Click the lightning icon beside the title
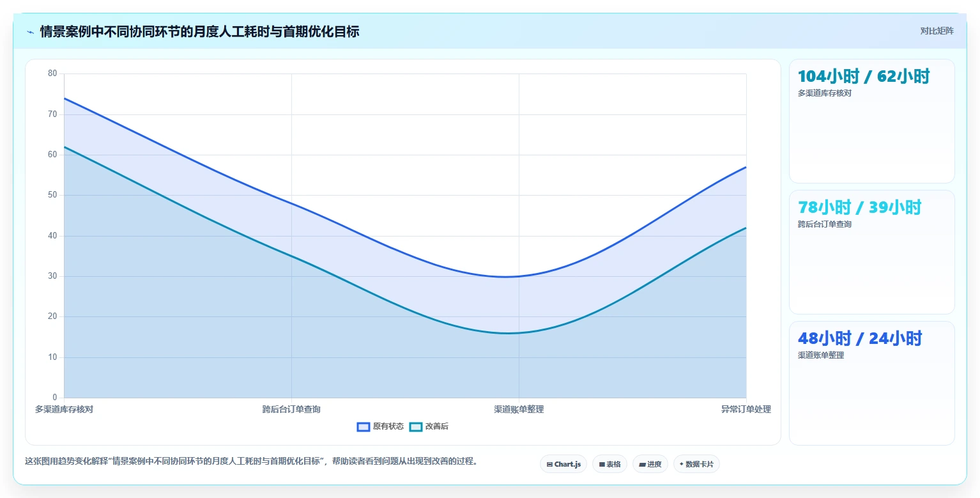This screenshot has height=498, width=980. (x=30, y=32)
